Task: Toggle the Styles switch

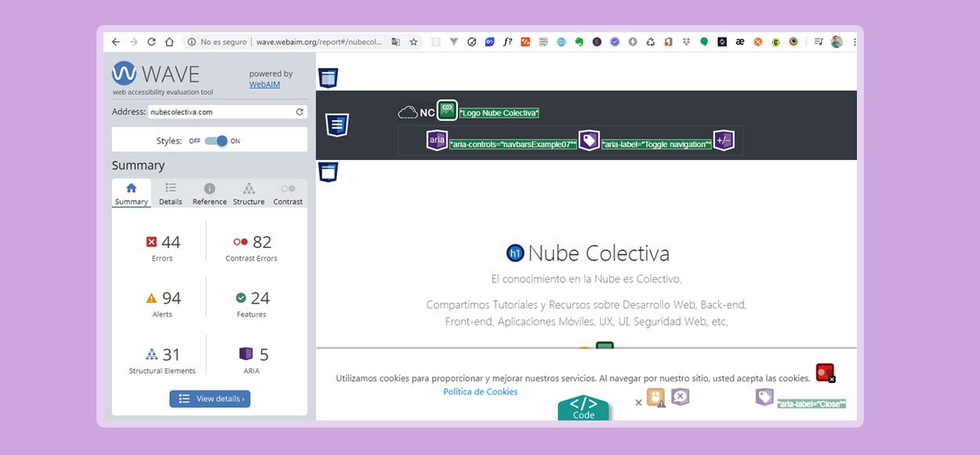Action: pos(216,141)
